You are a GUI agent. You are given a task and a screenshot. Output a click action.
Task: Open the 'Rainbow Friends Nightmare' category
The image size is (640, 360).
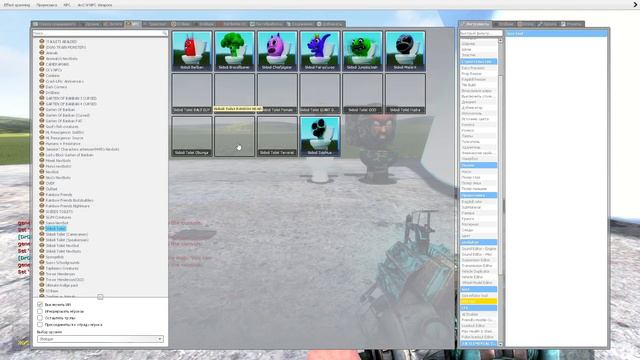[67, 206]
